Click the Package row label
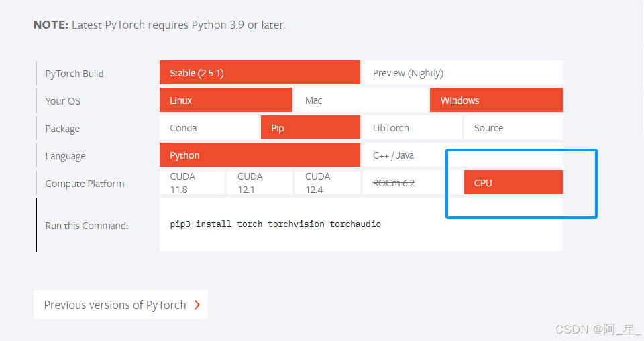 [x=62, y=129]
